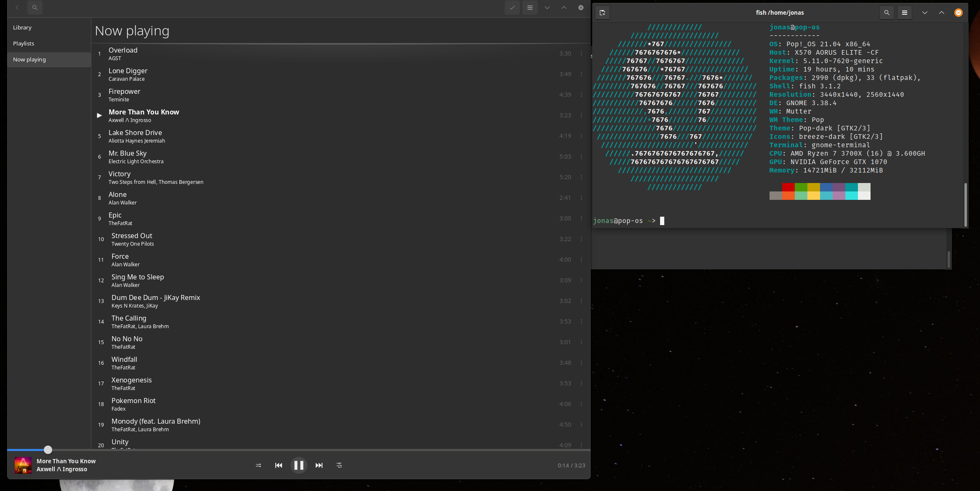
Task: Click the playback progress slider knob
Action: pyautogui.click(x=48, y=450)
